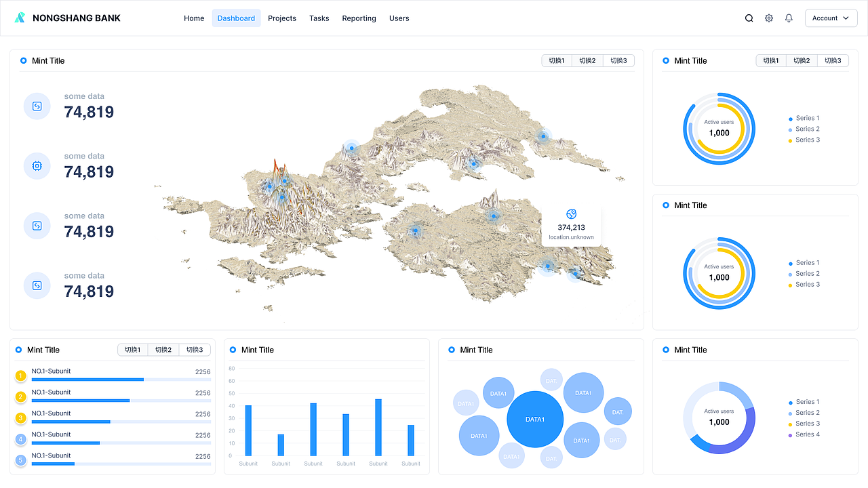The height and width of the screenshot is (488, 868).
Task: Select 切换3 tab in ranking list panel
Action: coord(195,350)
